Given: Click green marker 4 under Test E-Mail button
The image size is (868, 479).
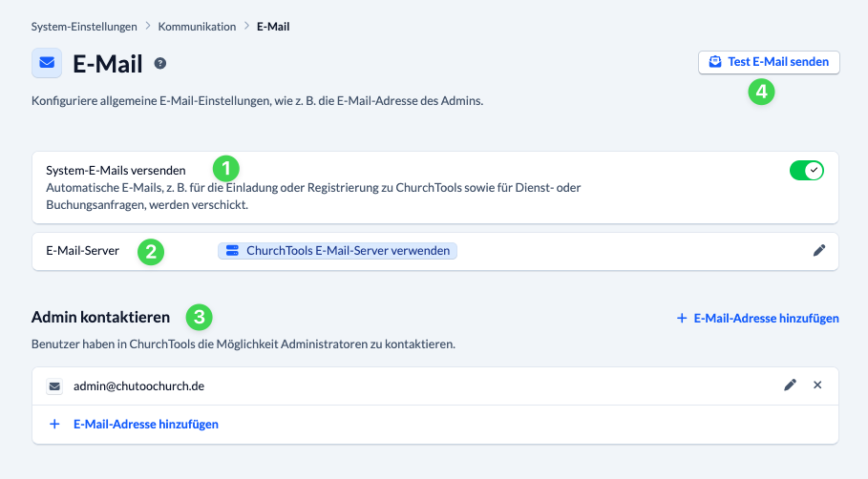Looking at the screenshot, I should pos(761,92).
